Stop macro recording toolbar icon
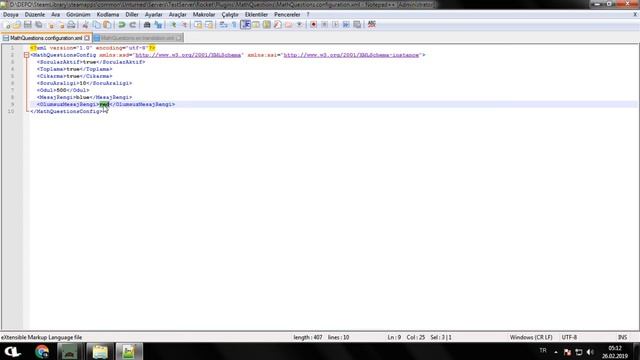 click(324, 25)
